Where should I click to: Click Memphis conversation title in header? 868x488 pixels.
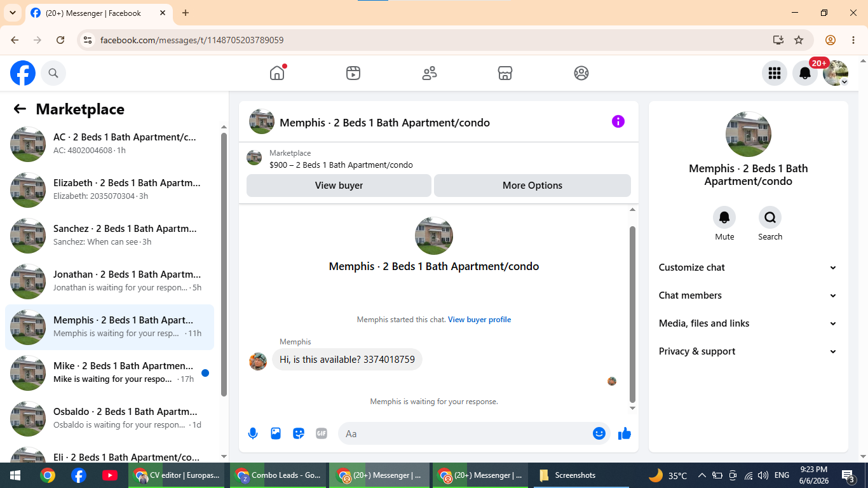(384, 123)
